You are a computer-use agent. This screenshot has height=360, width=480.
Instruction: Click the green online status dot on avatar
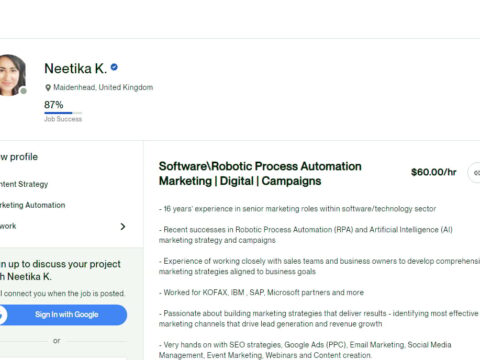(23, 91)
